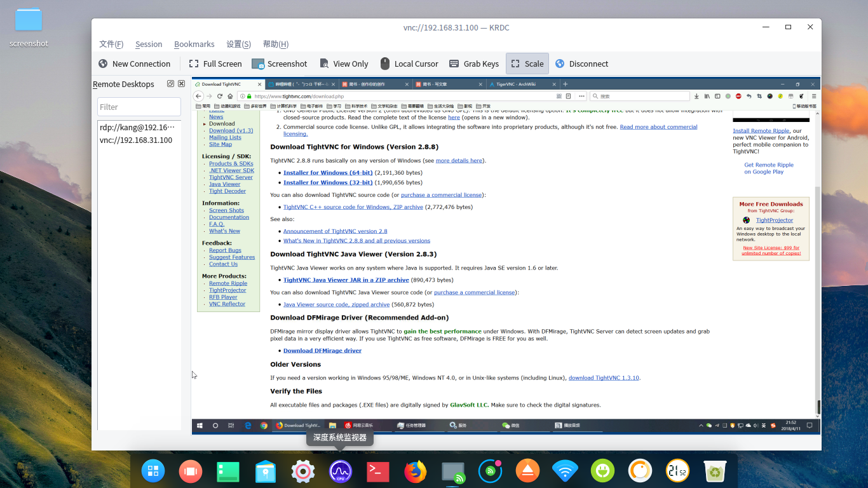Image resolution: width=868 pixels, height=488 pixels.
Task: Close the Remote Desktops panel
Action: coord(181,84)
